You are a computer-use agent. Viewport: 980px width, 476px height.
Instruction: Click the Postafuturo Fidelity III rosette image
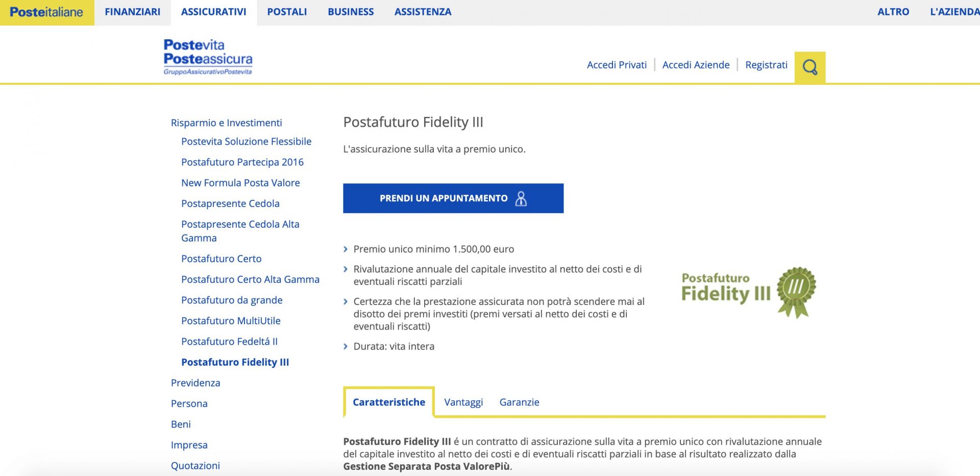748,292
